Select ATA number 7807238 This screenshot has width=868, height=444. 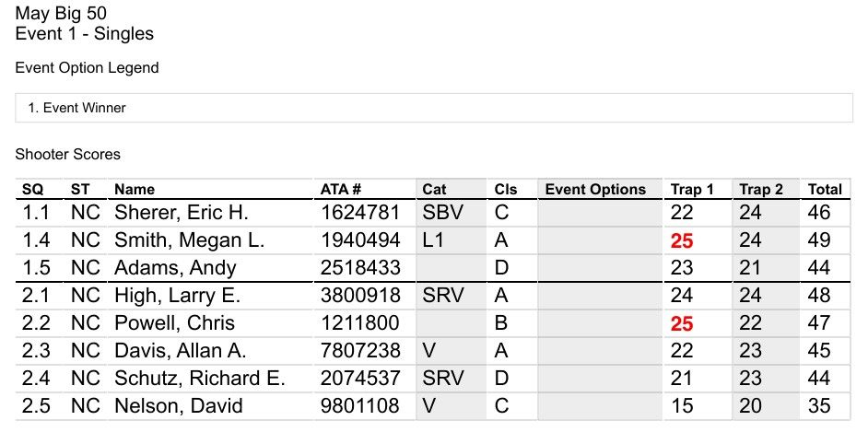tap(360, 351)
